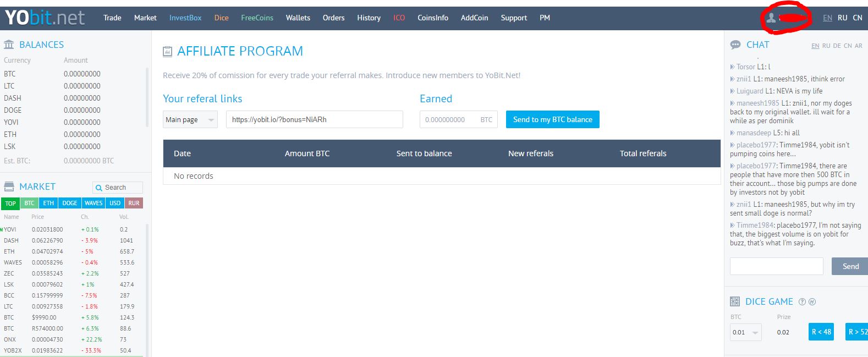Viewport: 868px width, 357px height.
Task: Select the USD market tab
Action: [x=115, y=203]
